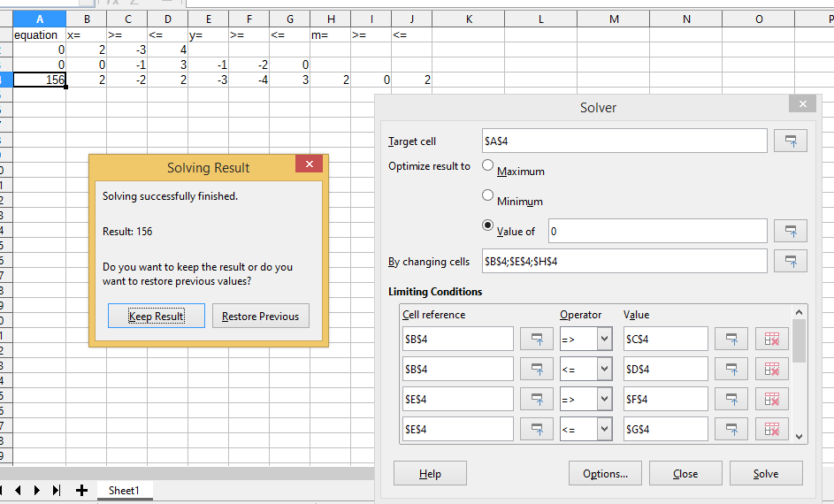Click the shrink icon next to Value of field
Screen dimensions: 834x504
click(x=790, y=231)
